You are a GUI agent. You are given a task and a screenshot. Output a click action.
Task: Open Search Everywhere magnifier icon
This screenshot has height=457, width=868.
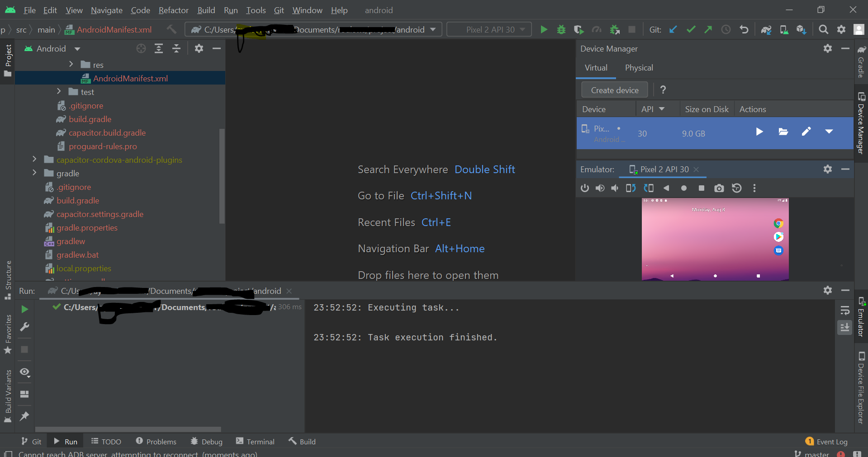point(823,30)
